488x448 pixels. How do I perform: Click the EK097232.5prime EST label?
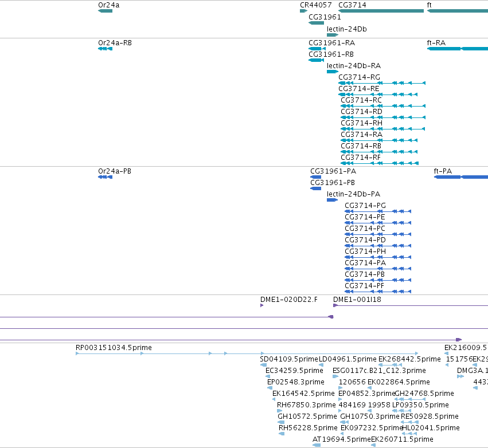pos(372,429)
